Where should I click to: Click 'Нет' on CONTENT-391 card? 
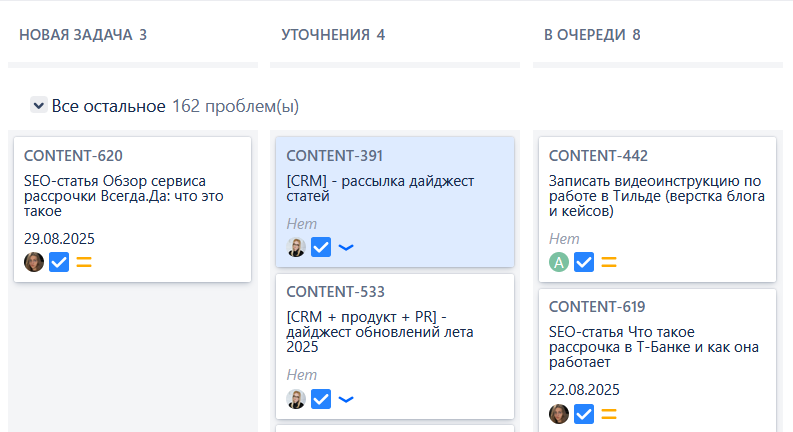pos(301,224)
